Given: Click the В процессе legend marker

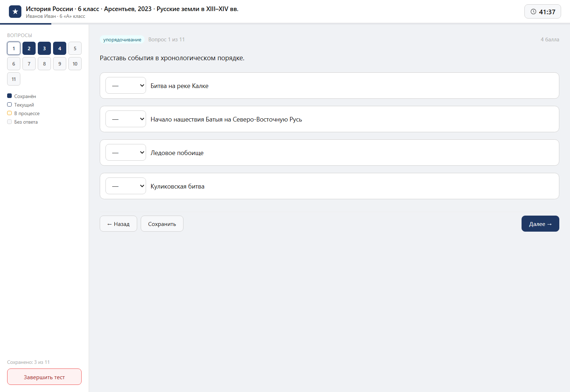Looking at the screenshot, I should coord(10,113).
